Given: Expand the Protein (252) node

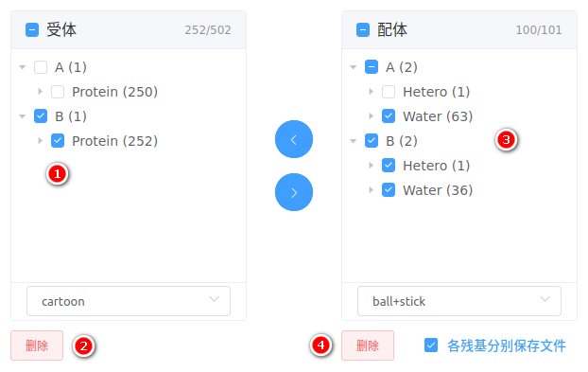Looking at the screenshot, I should point(40,141).
